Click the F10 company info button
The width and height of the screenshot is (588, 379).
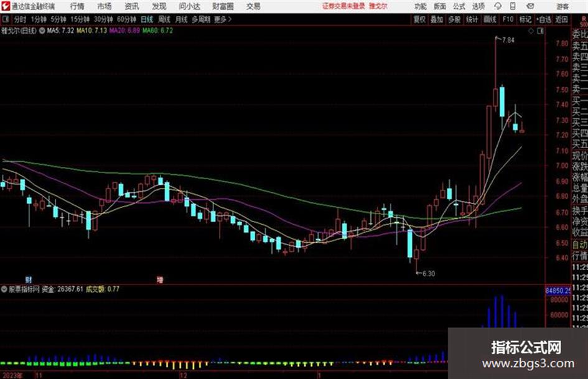click(x=508, y=19)
